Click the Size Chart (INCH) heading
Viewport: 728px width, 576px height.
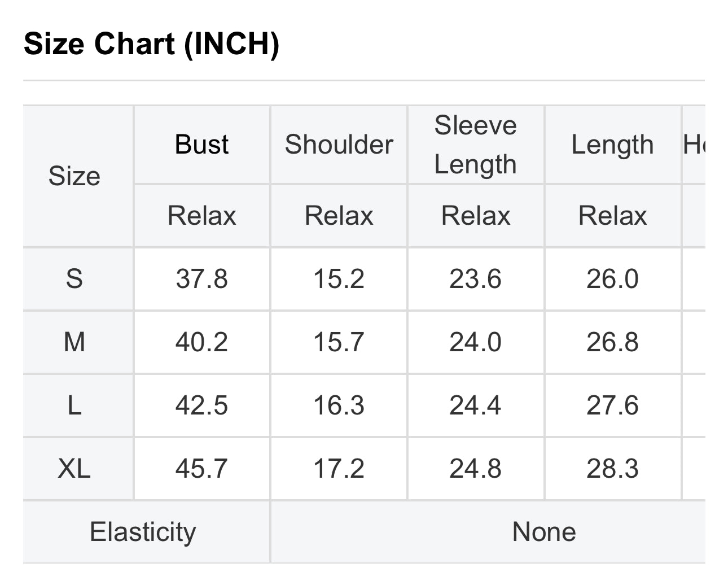(x=151, y=44)
